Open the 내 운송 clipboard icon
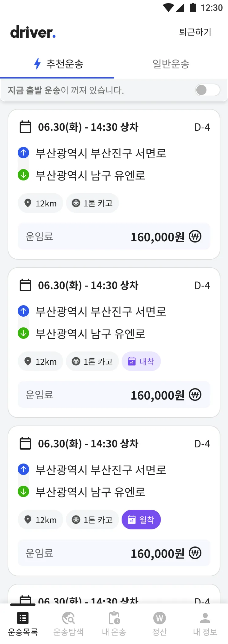This screenshot has width=228, height=644. point(114,618)
